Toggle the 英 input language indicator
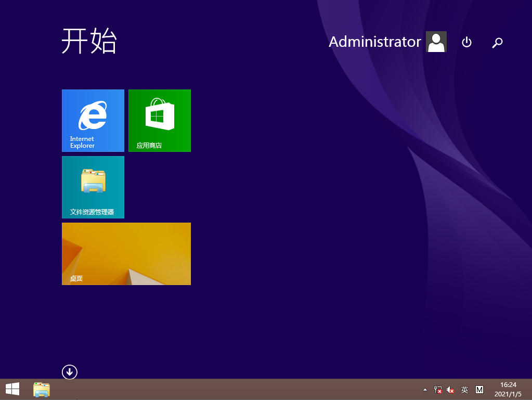The image size is (532, 400). pyautogui.click(x=465, y=390)
